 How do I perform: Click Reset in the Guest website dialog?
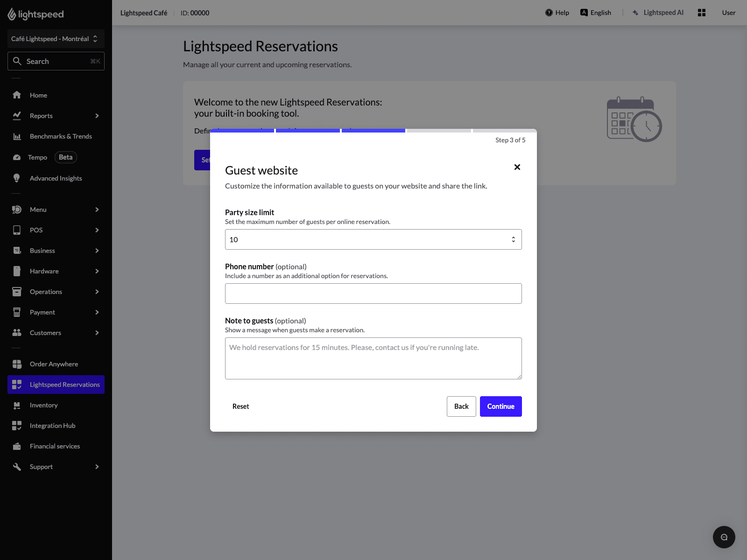240,406
